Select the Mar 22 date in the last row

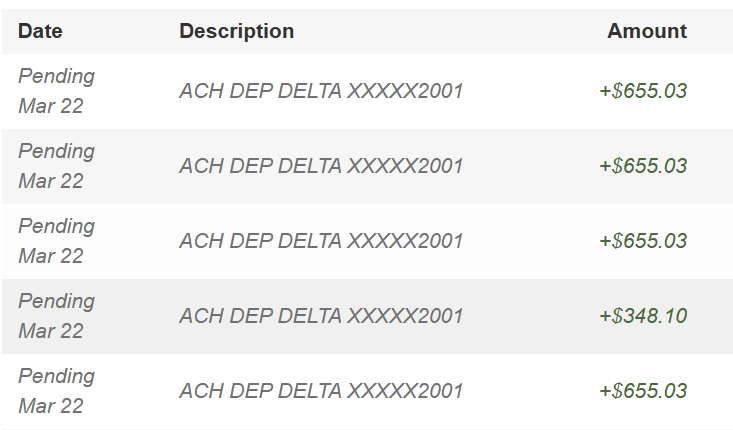pos(51,406)
